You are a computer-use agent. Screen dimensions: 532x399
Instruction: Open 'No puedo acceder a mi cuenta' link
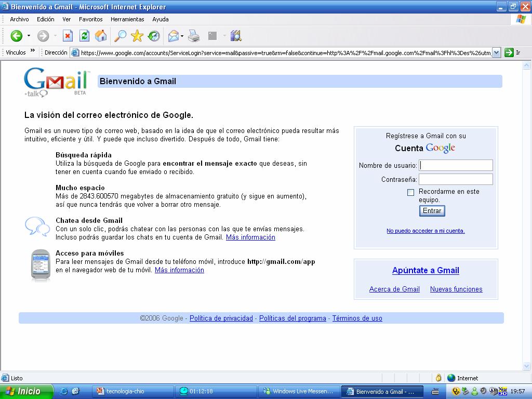pos(425,231)
